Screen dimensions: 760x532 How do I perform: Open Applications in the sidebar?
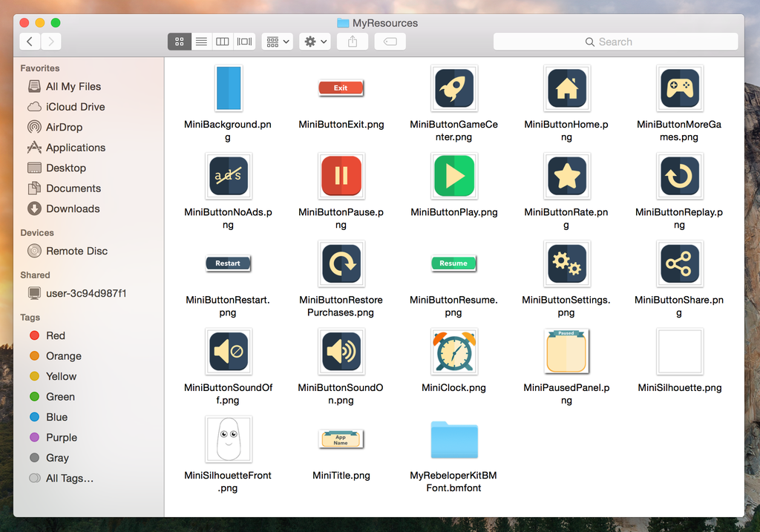point(75,148)
